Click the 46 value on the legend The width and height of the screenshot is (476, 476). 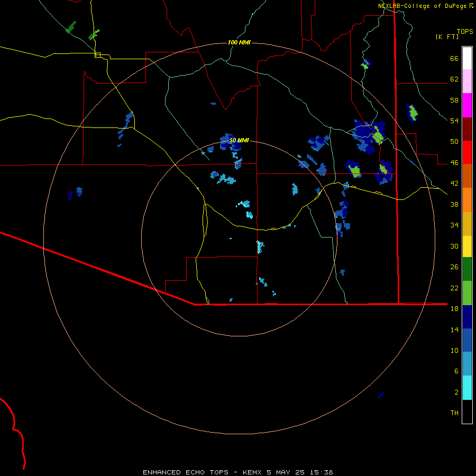[454, 163]
